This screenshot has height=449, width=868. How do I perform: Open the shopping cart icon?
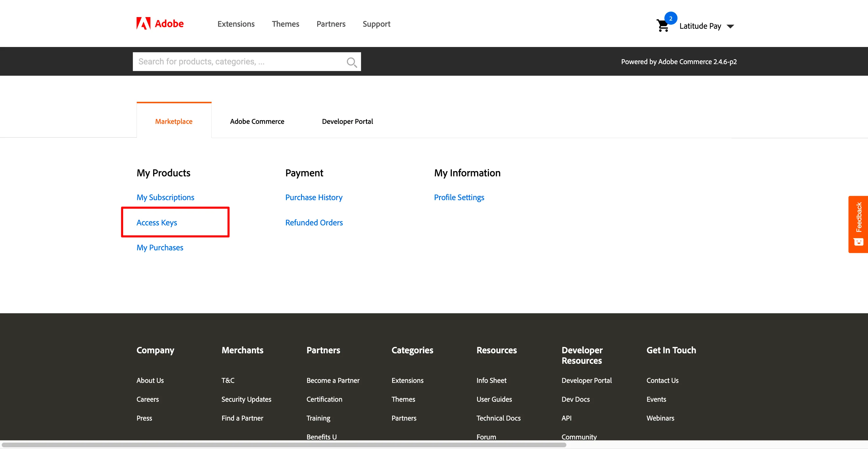(x=663, y=26)
